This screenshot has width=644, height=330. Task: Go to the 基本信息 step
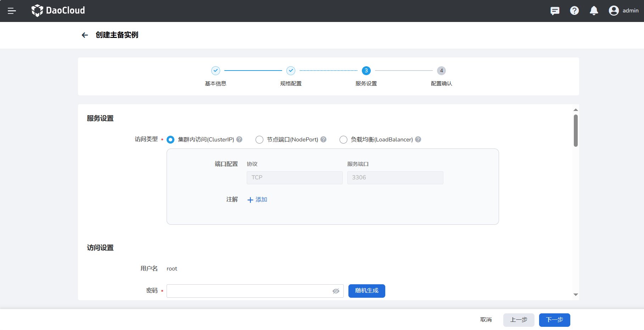[215, 71]
